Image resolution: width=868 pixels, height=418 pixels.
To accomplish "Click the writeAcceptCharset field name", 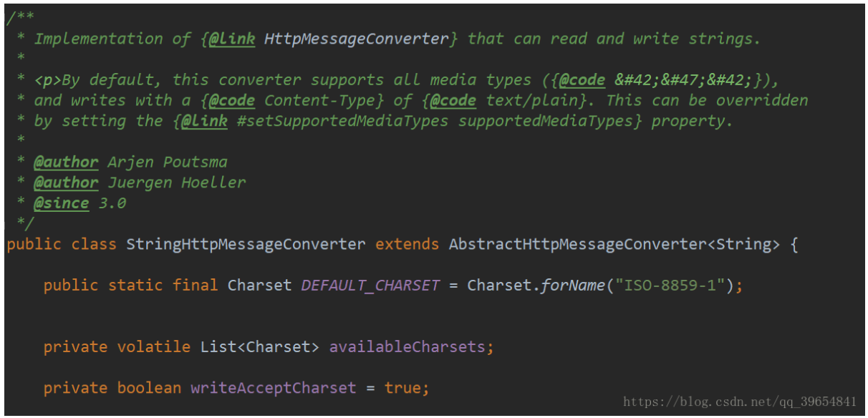I will coord(273,388).
